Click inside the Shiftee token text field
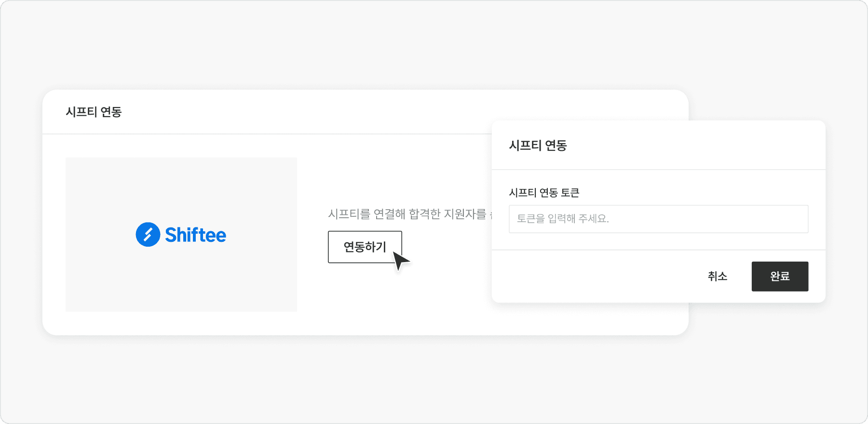868x424 pixels. point(658,219)
